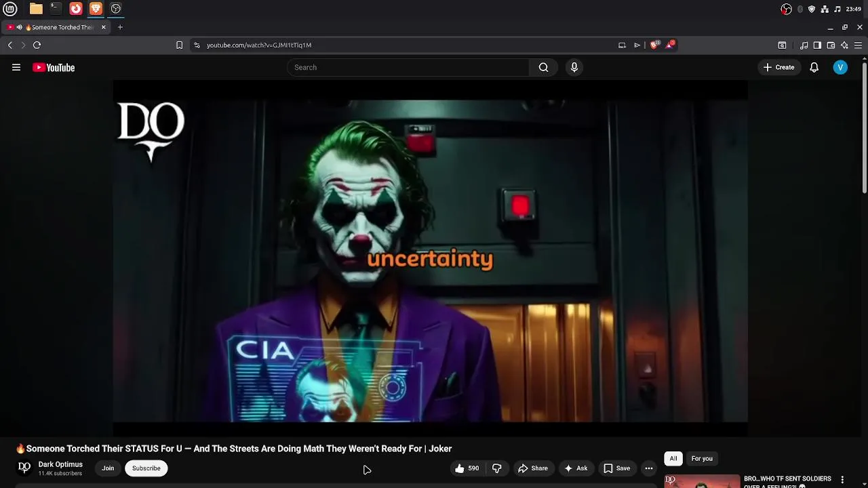Open Brave media controls music note icon
Screen dimensions: 868x488
pyautogui.click(x=804, y=45)
